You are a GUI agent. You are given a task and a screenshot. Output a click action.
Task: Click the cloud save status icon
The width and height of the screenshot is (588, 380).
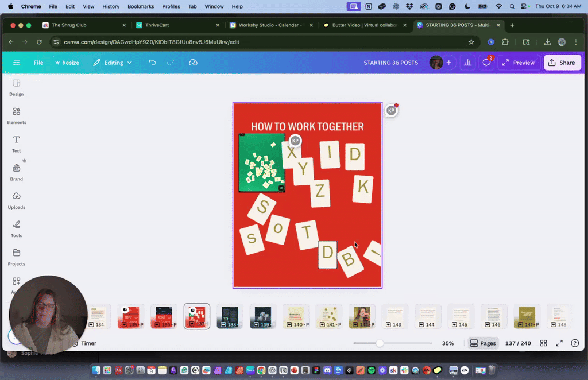193,63
